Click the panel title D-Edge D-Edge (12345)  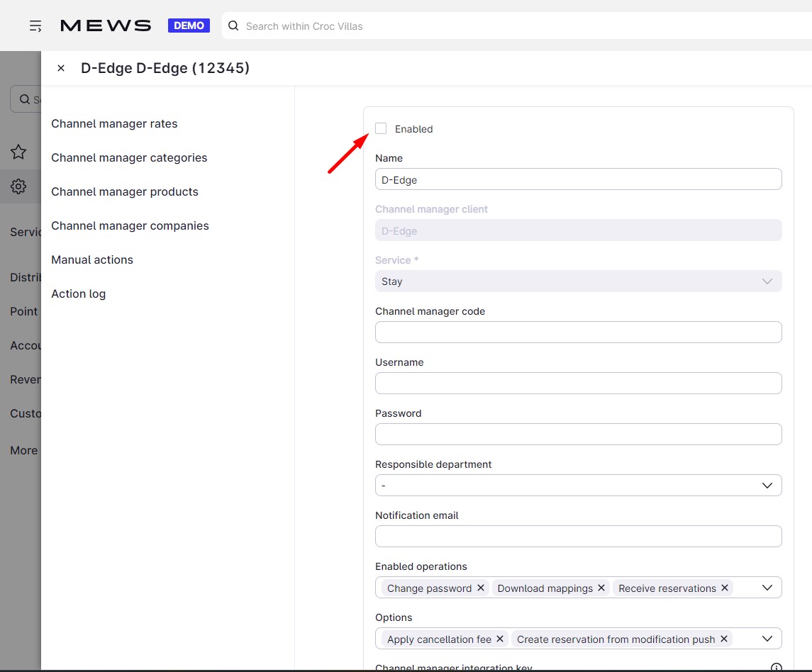click(x=165, y=68)
